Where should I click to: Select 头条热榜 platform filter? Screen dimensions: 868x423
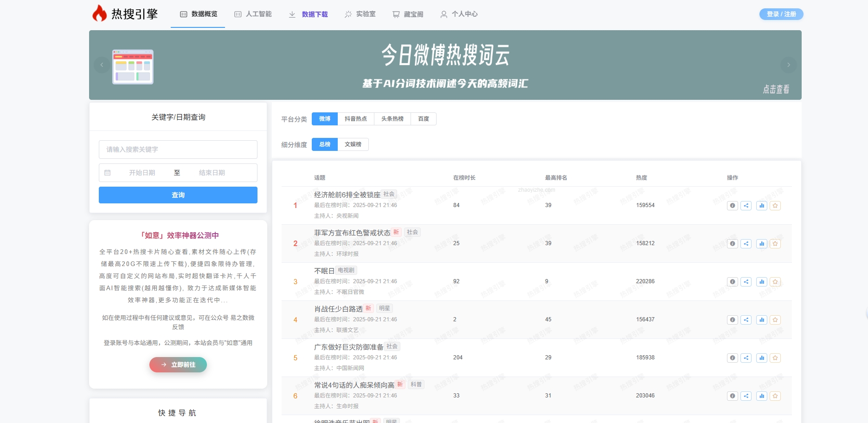(x=392, y=119)
